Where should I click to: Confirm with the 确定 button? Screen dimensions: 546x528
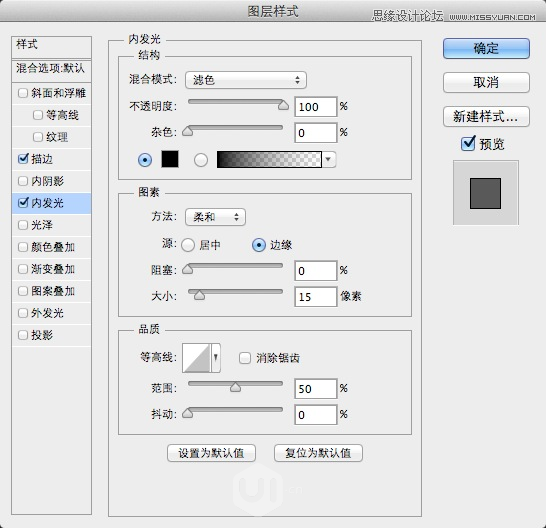coord(486,48)
